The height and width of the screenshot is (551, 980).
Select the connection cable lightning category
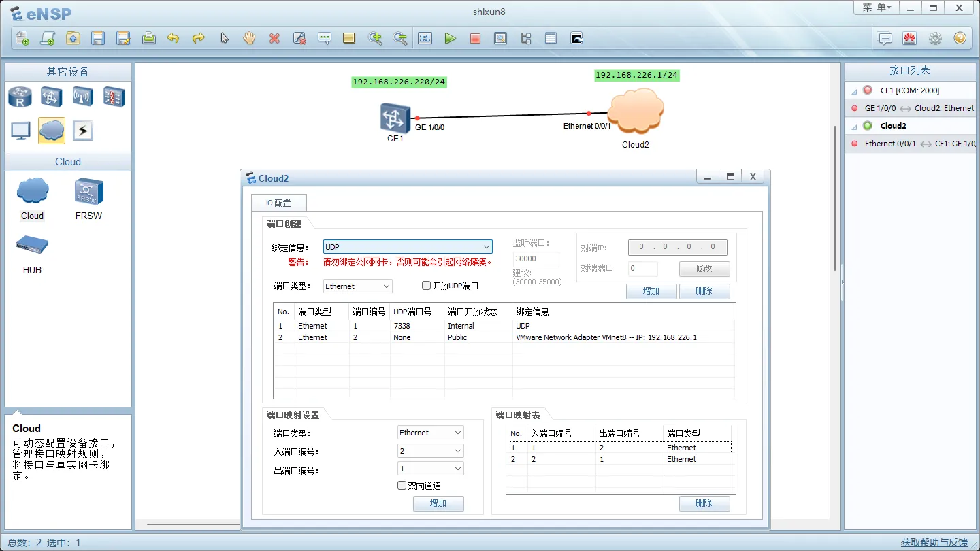(x=83, y=131)
